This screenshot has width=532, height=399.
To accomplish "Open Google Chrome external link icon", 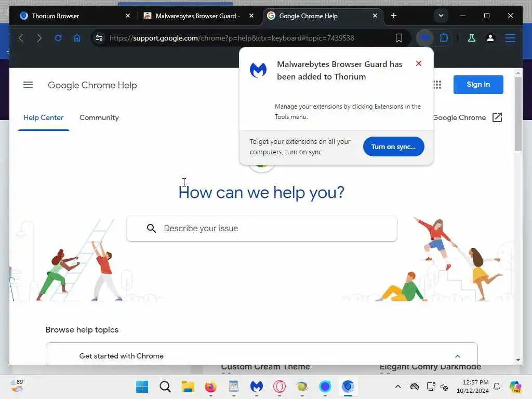I will pos(497,117).
